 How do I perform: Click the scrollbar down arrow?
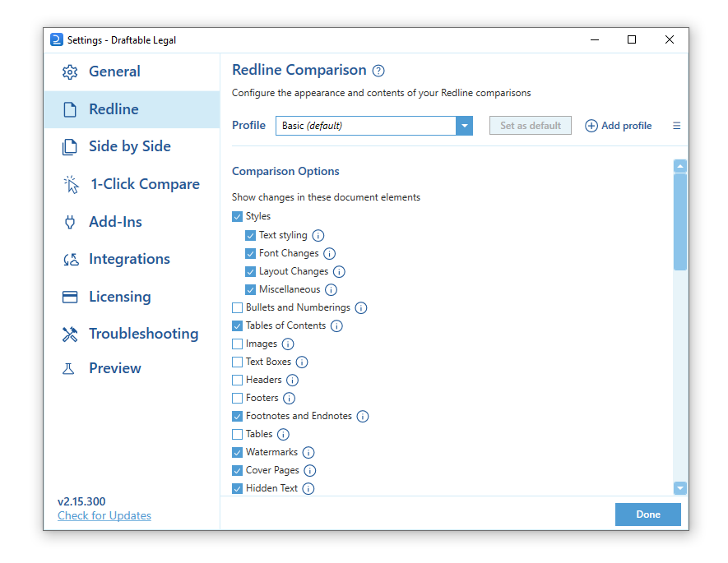(x=680, y=488)
